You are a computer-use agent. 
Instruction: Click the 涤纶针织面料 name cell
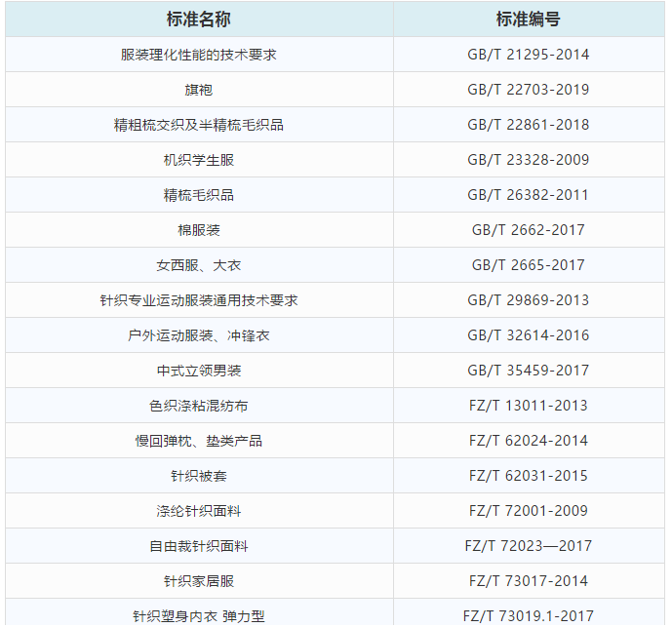click(x=199, y=511)
